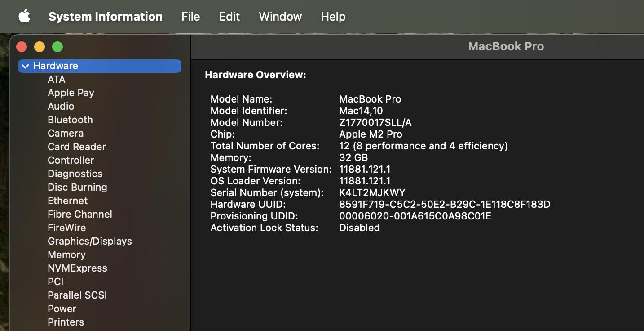Select the Camera sidebar item
This screenshot has width=644, height=331.
pyautogui.click(x=66, y=133)
